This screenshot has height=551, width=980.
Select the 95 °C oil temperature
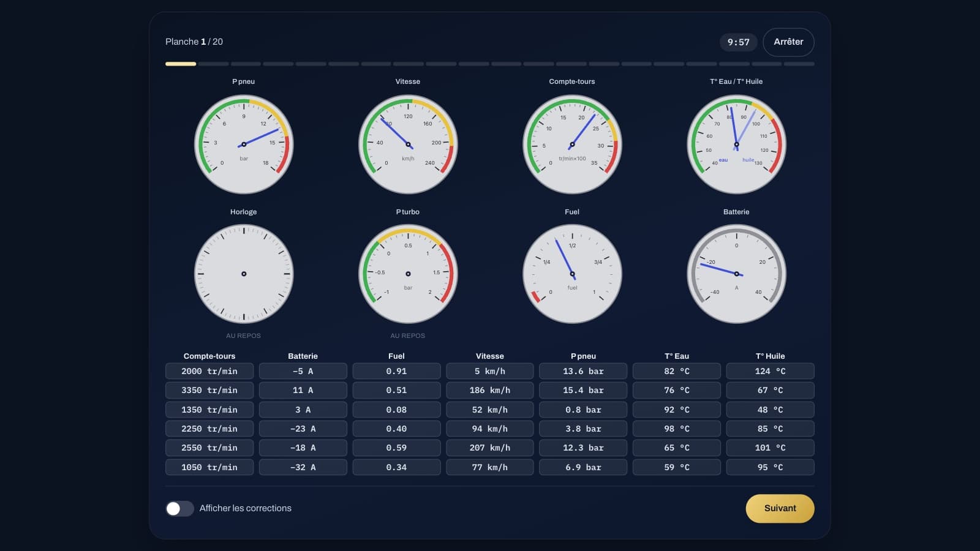point(770,467)
